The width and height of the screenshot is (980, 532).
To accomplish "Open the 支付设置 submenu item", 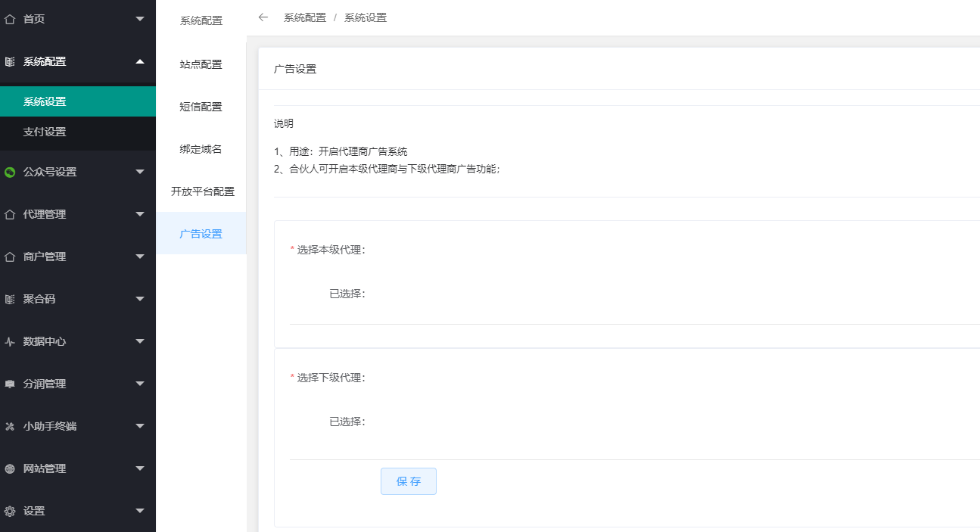I will [x=78, y=132].
